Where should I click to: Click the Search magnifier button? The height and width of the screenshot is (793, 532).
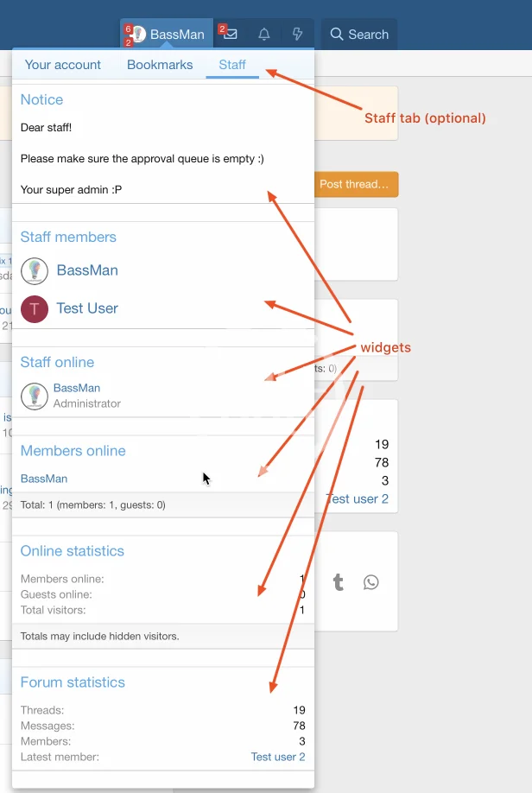[359, 35]
